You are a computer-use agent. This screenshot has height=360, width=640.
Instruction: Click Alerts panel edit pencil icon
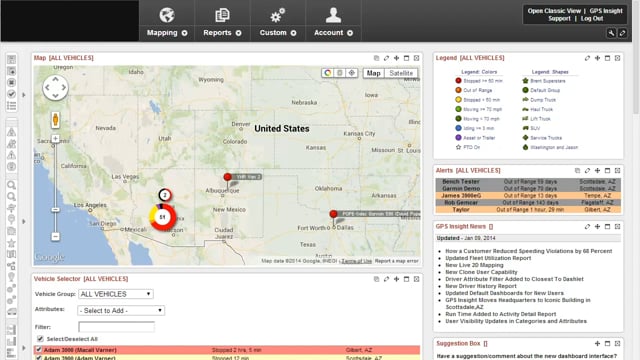click(587, 171)
